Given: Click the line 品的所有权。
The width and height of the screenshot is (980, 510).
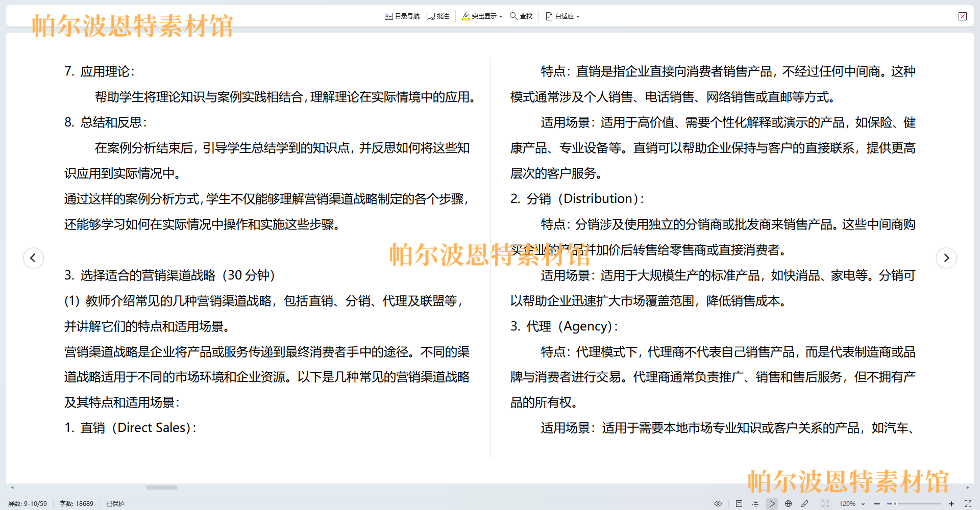Looking at the screenshot, I should click(545, 402).
